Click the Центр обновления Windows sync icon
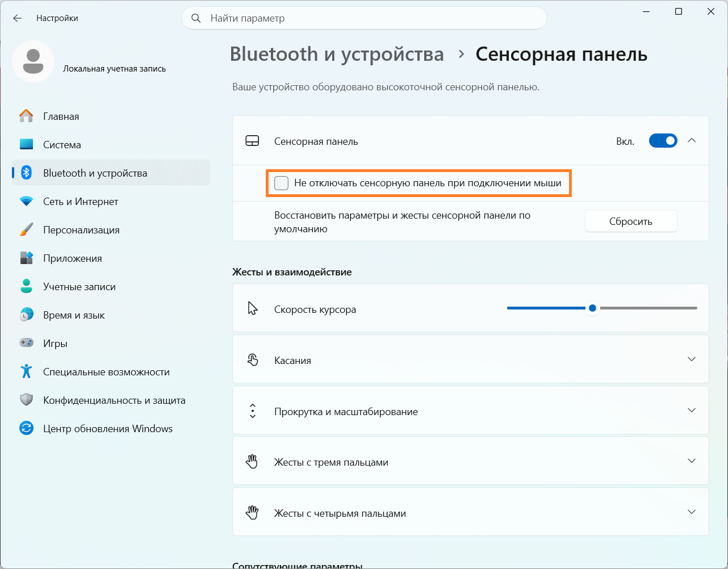This screenshot has height=569, width=728. click(26, 428)
